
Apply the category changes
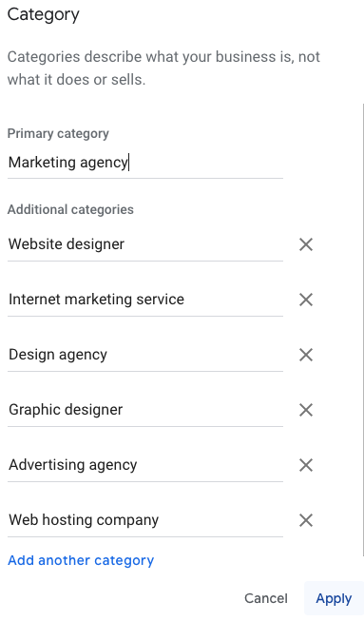pos(334,598)
